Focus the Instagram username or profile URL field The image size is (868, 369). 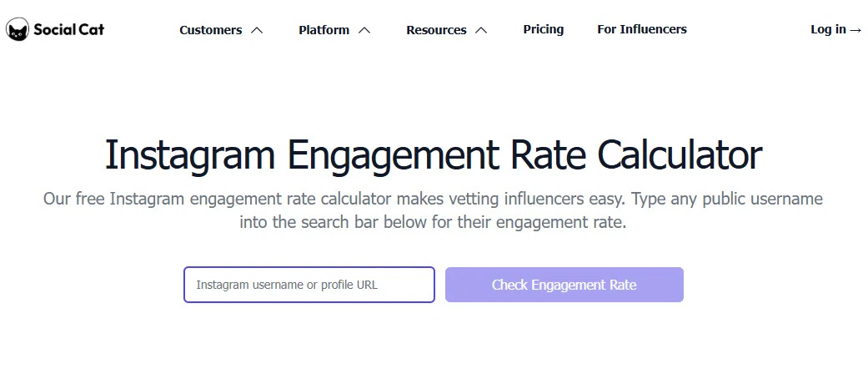[x=309, y=285]
